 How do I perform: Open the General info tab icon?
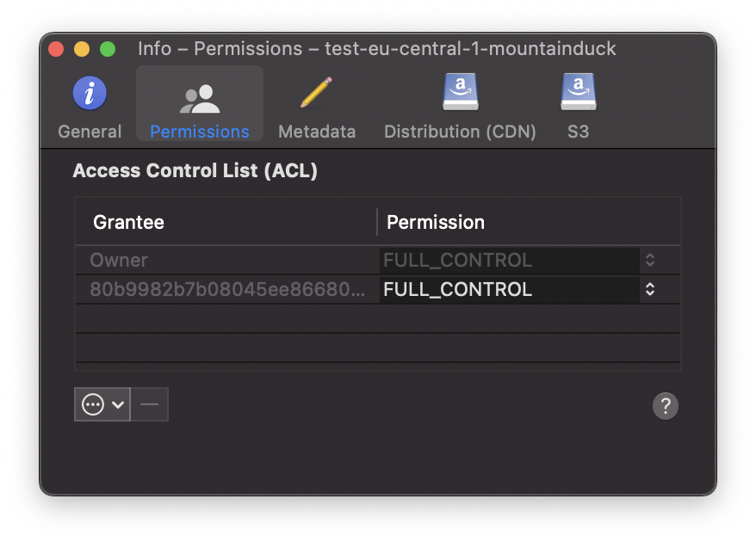coord(90,94)
